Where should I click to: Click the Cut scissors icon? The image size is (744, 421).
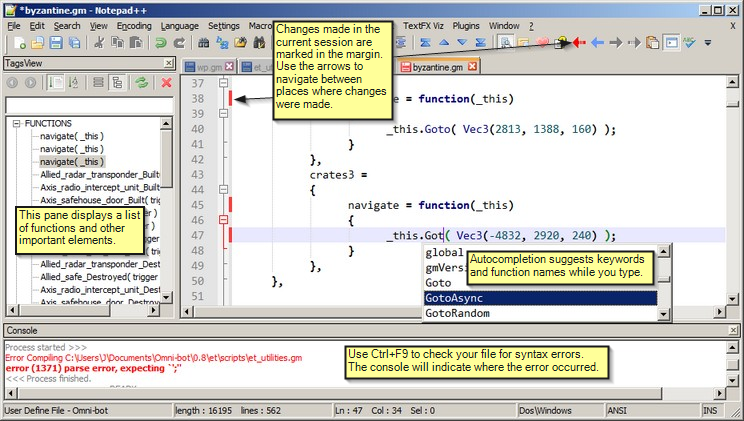(99, 43)
